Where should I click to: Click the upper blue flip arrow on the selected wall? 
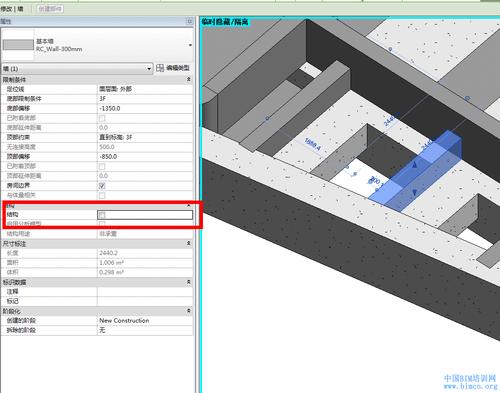coord(415,165)
